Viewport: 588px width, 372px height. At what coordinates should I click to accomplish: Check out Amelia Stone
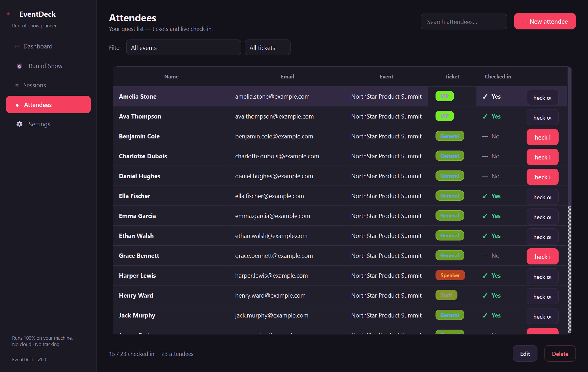[x=542, y=97]
